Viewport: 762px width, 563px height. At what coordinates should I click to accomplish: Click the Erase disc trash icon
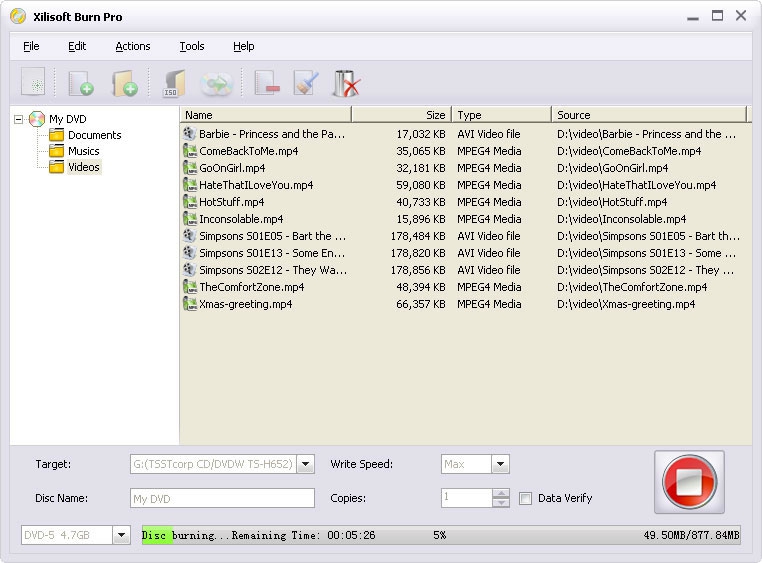[x=346, y=84]
